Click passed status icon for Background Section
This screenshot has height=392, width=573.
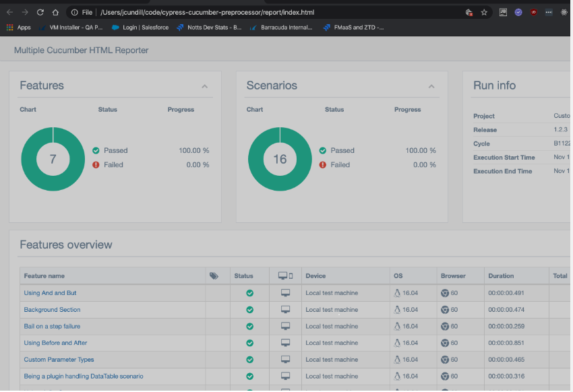(x=249, y=310)
